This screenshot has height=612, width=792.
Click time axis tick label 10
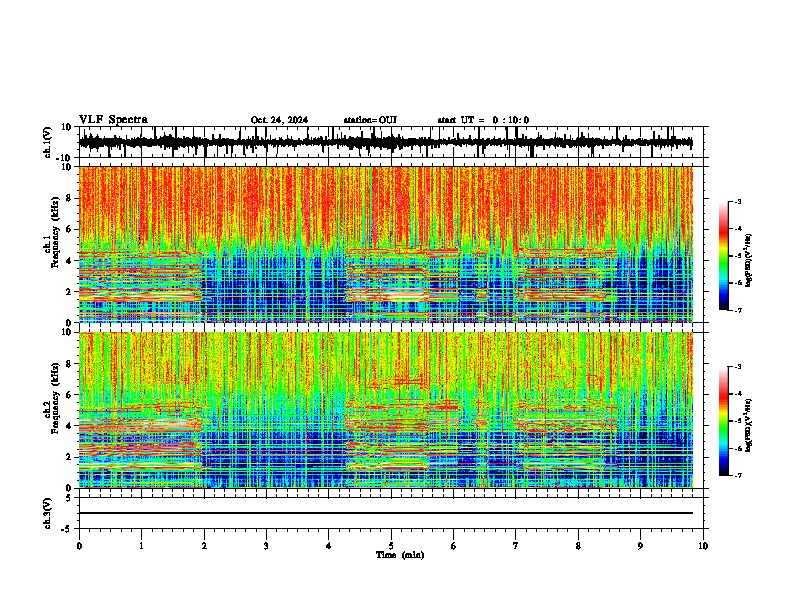point(703,546)
